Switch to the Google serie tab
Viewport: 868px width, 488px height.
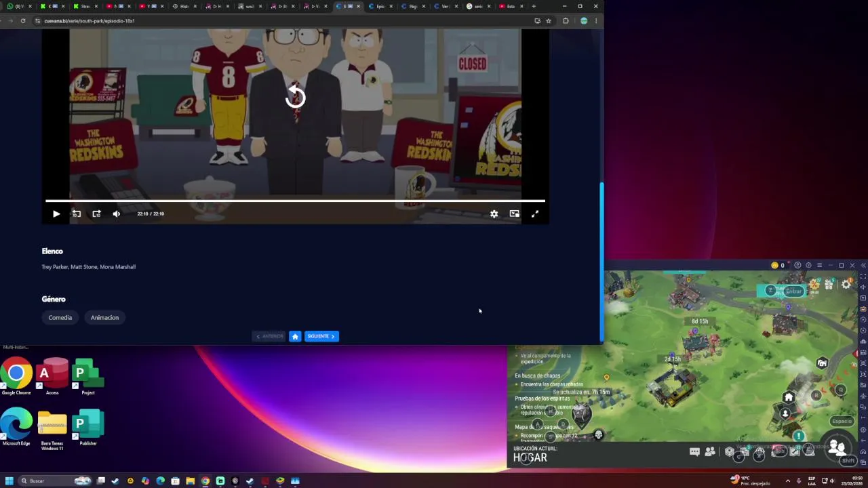pos(478,6)
